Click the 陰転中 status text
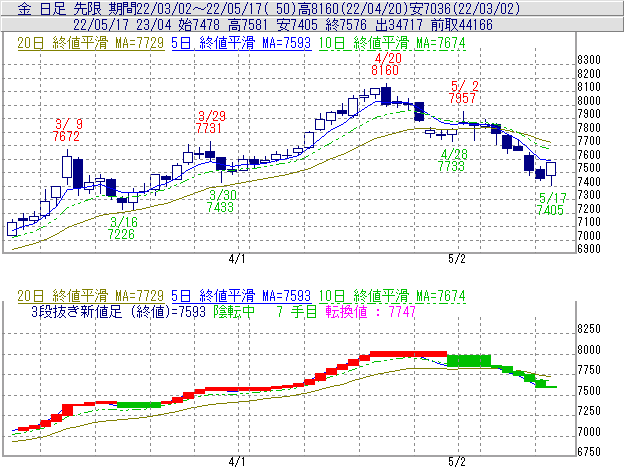Viewport: 624px width, 475px height. pos(234,311)
